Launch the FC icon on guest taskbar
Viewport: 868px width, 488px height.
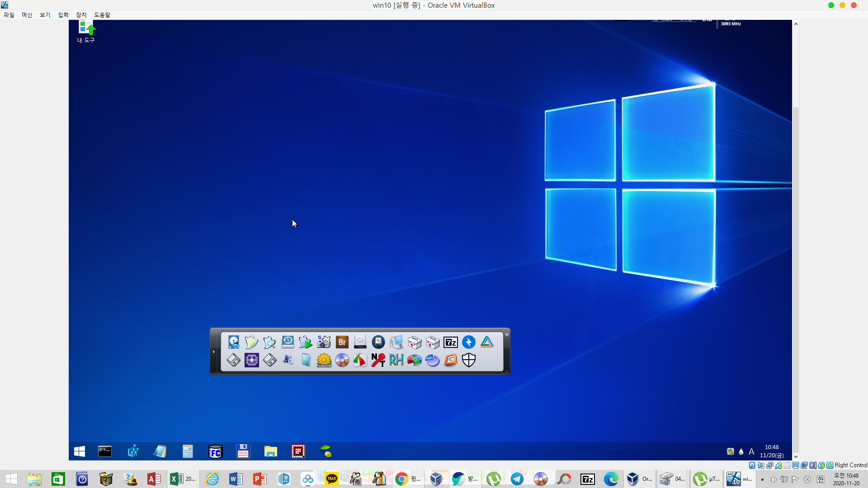[x=216, y=451]
